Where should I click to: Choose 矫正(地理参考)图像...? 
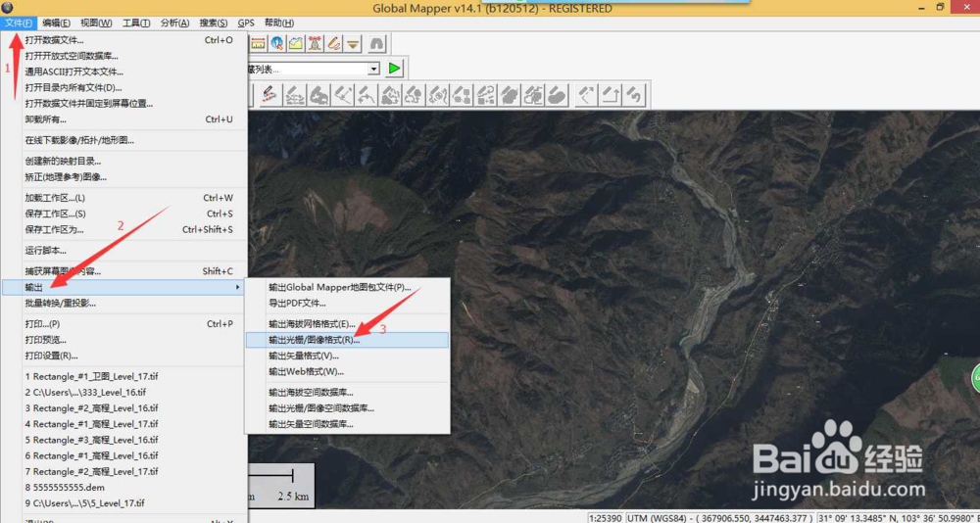123,177
